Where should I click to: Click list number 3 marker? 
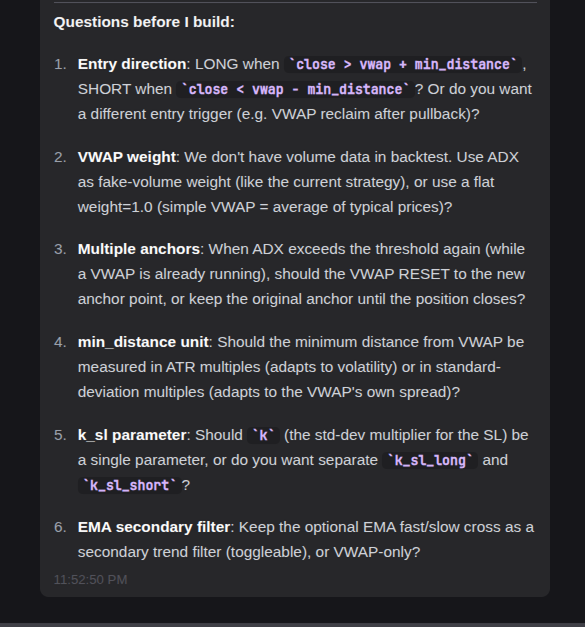(60, 250)
